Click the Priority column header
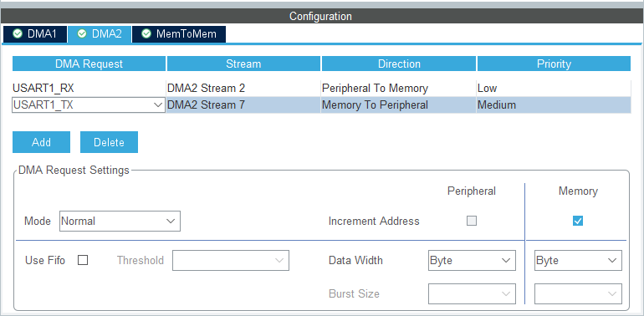 pos(554,64)
